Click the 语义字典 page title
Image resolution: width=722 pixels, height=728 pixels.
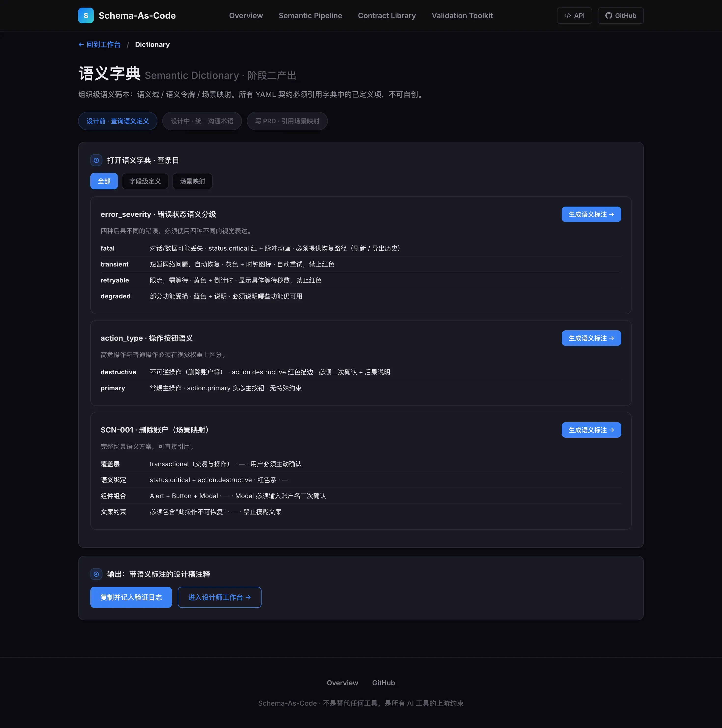[109, 73]
